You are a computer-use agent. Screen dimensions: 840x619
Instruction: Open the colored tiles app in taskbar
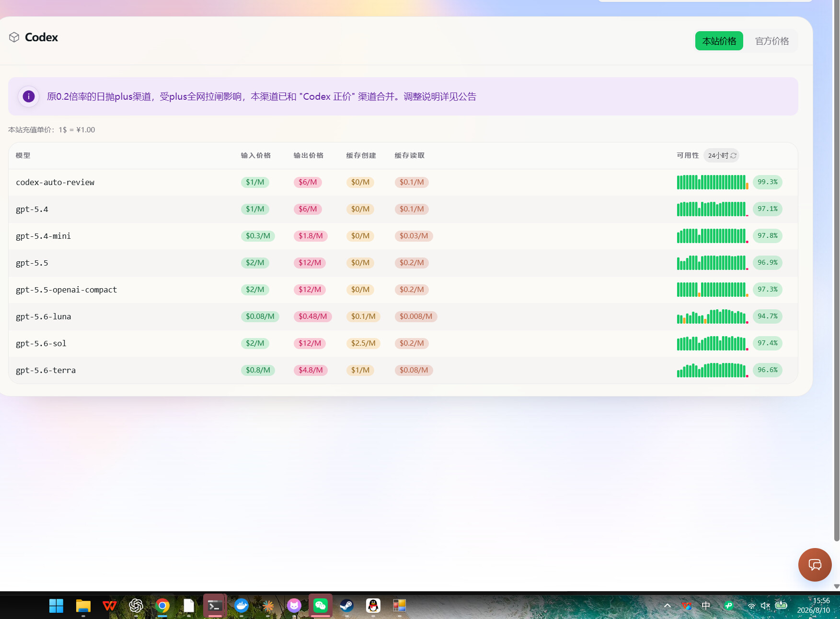[x=400, y=606]
